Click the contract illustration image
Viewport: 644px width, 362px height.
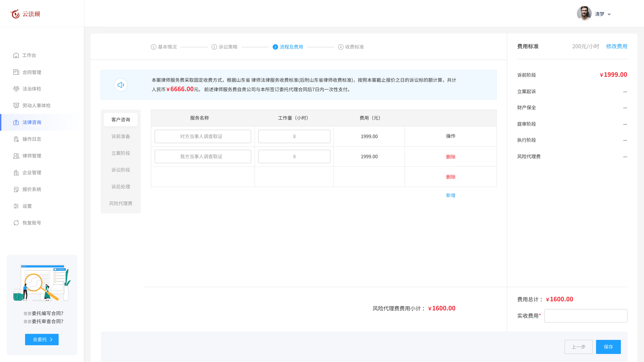[42, 283]
